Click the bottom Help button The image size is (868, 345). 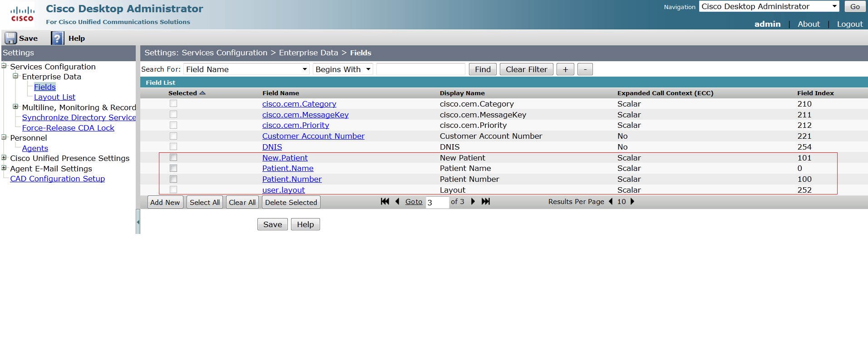(x=306, y=224)
